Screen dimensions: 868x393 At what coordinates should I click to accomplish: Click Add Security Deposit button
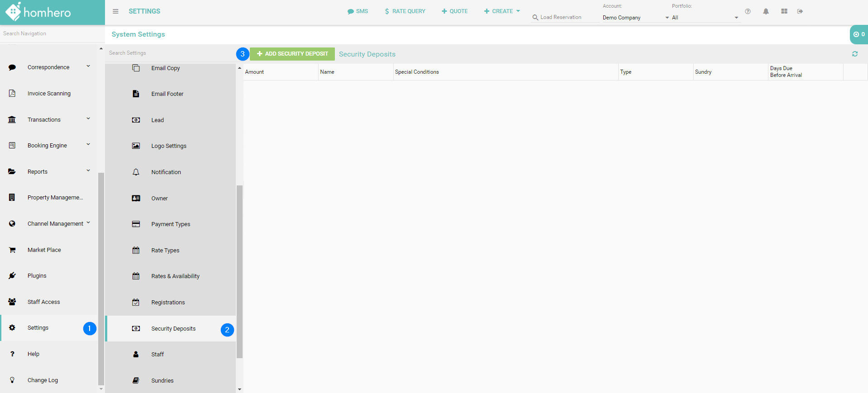point(292,54)
